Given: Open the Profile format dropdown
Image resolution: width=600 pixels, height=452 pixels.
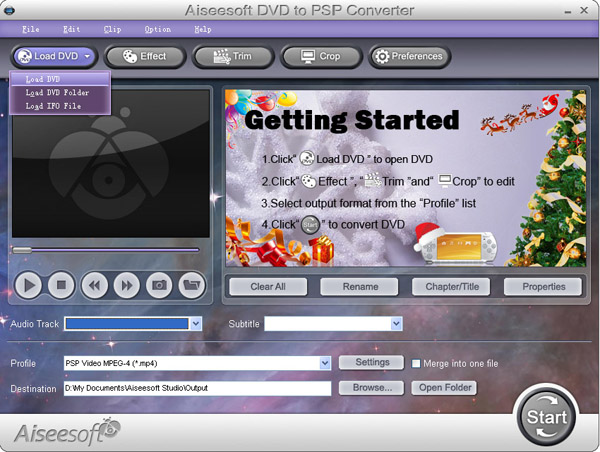Looking at the screenshot, I should coord(325,363).
